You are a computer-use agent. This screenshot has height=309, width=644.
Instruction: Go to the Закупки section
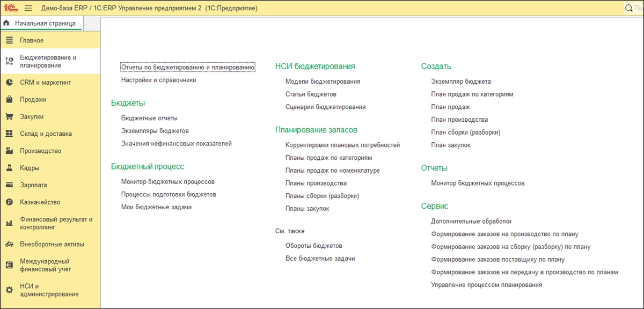click(50, 116)
